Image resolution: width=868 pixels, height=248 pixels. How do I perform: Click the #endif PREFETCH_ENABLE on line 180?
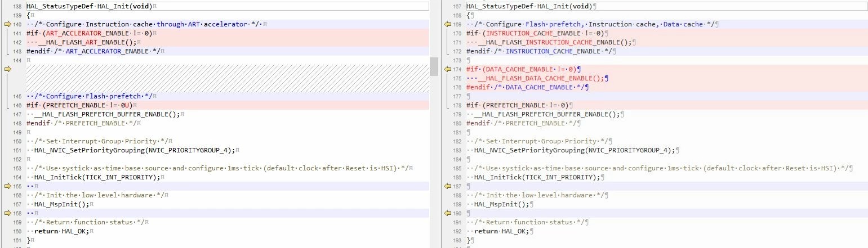(522, 123)
